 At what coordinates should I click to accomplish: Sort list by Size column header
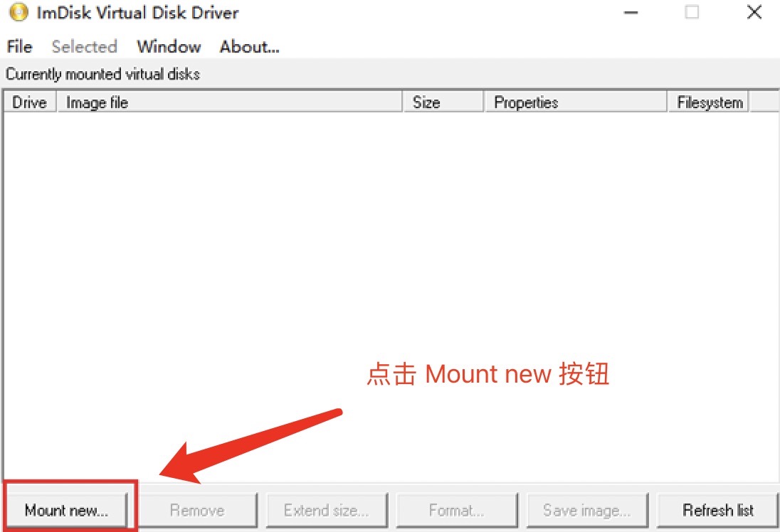pyautogui.click(x=443, y=102)
